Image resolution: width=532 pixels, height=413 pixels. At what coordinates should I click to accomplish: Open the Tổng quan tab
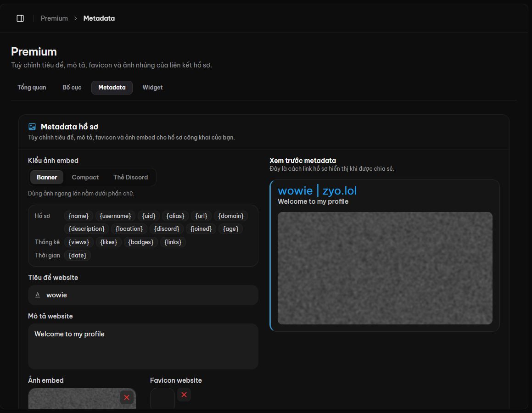[32, 88]
